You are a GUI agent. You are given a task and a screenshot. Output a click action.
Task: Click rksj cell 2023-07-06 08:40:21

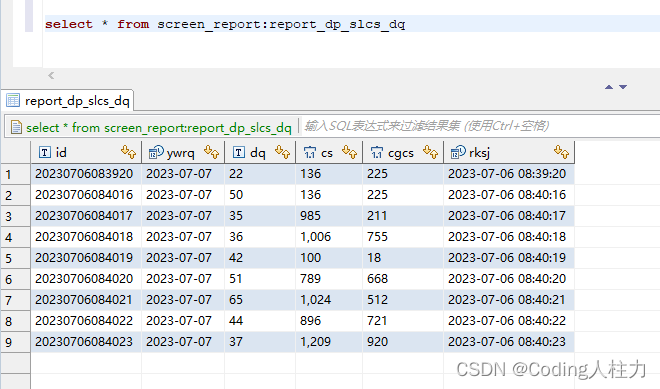pos(509,300)
